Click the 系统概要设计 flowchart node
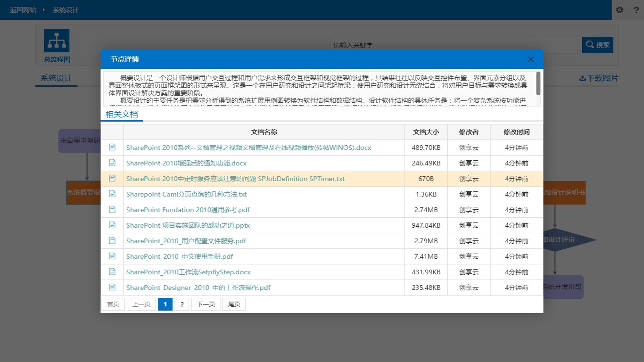This screenshot has height=362, width=644. click(x=83, y=193)
